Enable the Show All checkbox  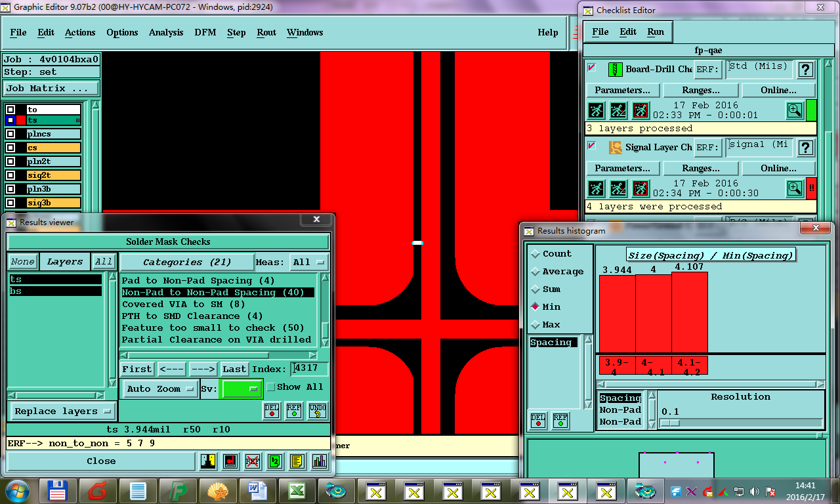click(x=270, y=387)
